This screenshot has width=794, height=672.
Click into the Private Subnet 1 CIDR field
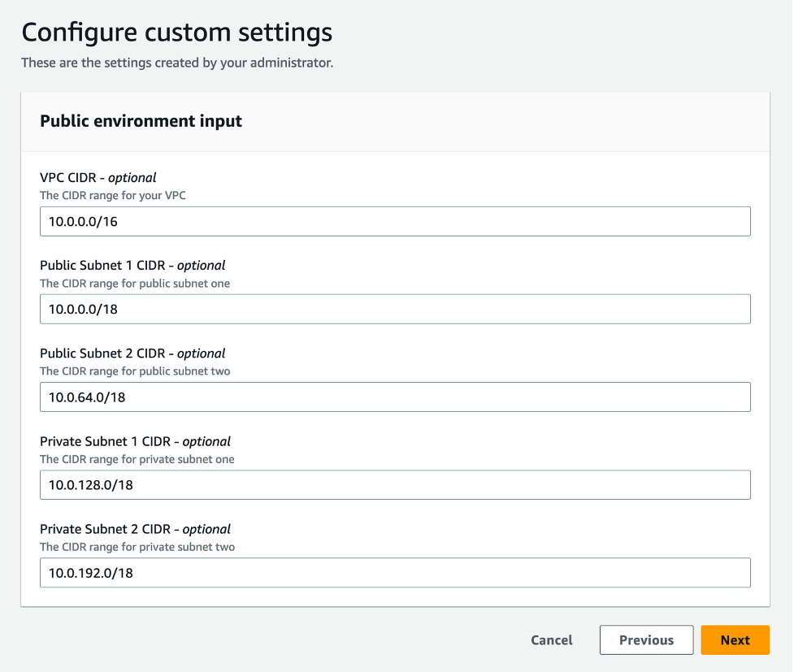click(394, 484)
